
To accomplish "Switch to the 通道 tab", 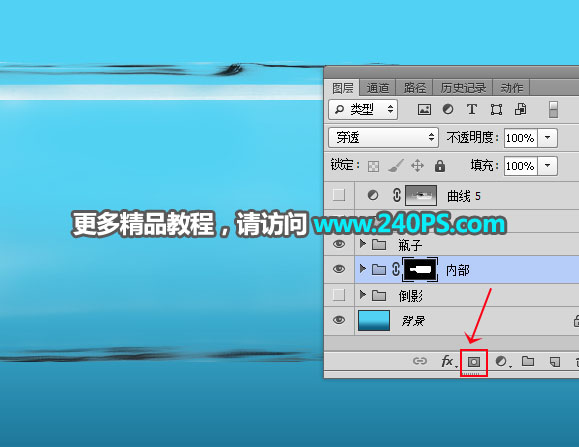I will [377, 88].
